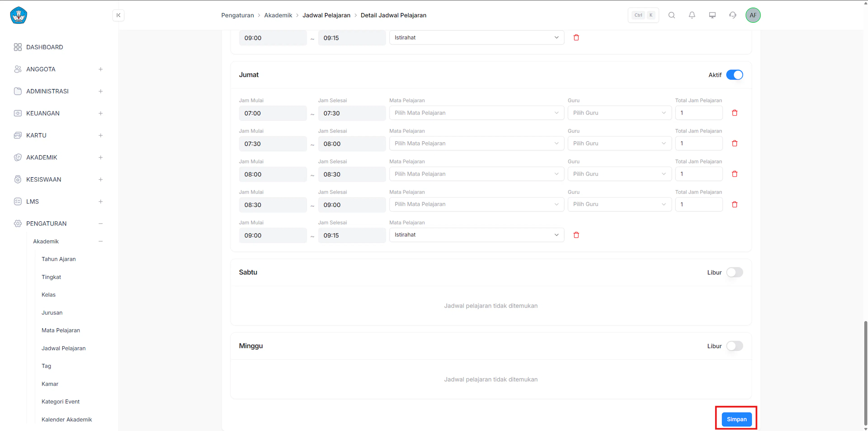Click the Dashboard grid icon
This screenshot has height=431, width=868.
pyautogui.click(x=18, y=47)
